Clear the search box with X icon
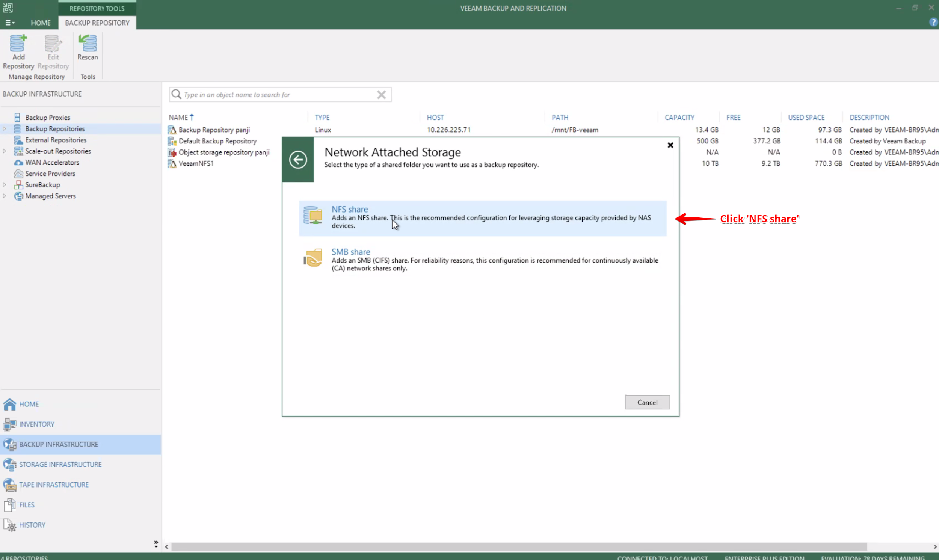The image size is (939, 560). 381,94
